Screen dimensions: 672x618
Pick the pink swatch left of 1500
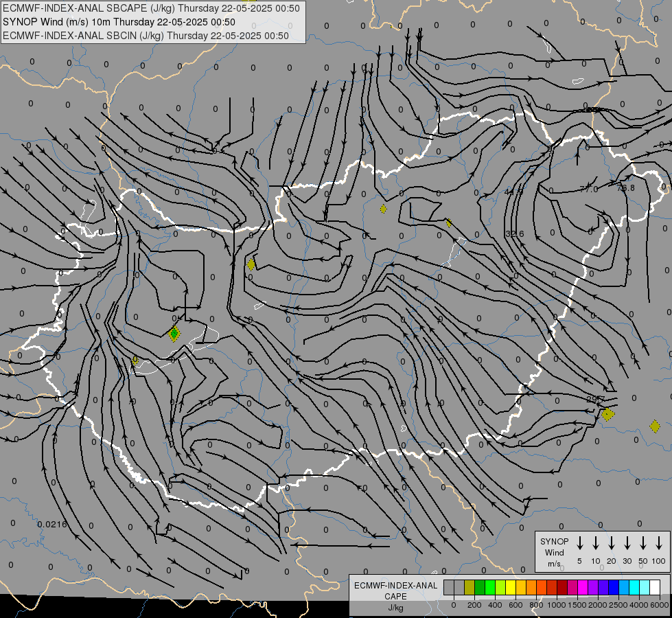point(573,588)
